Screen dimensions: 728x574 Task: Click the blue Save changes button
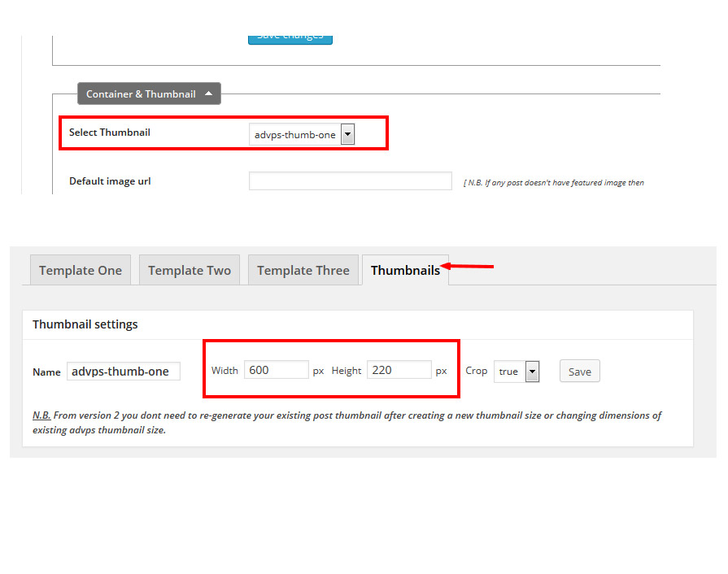pos(290,36)
